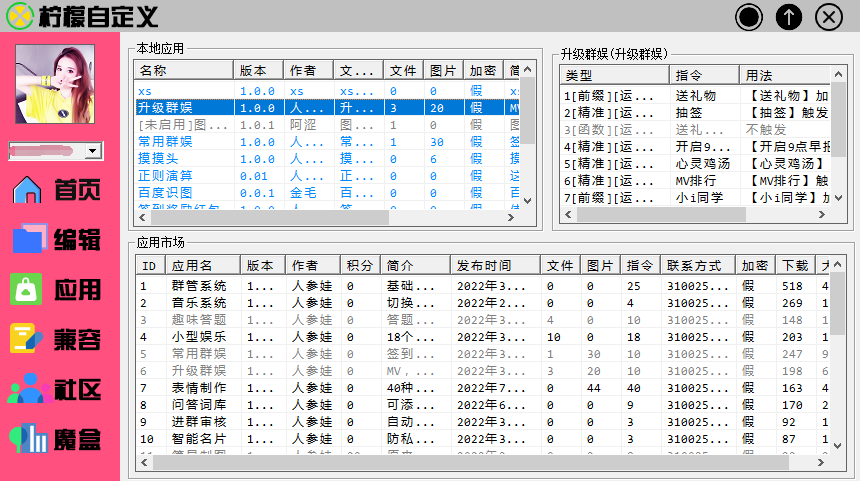This screenshot has width=860, height=481.
Task: Select local app '百度识图'
Action: [327, 193]
